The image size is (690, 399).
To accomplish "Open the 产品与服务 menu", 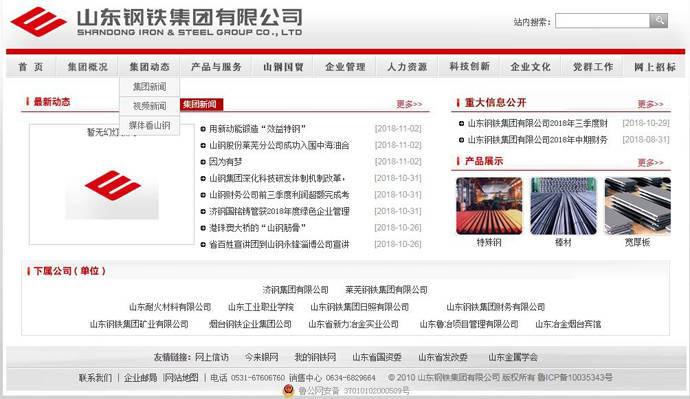I will pyautogui.click(x=216, y=67).
